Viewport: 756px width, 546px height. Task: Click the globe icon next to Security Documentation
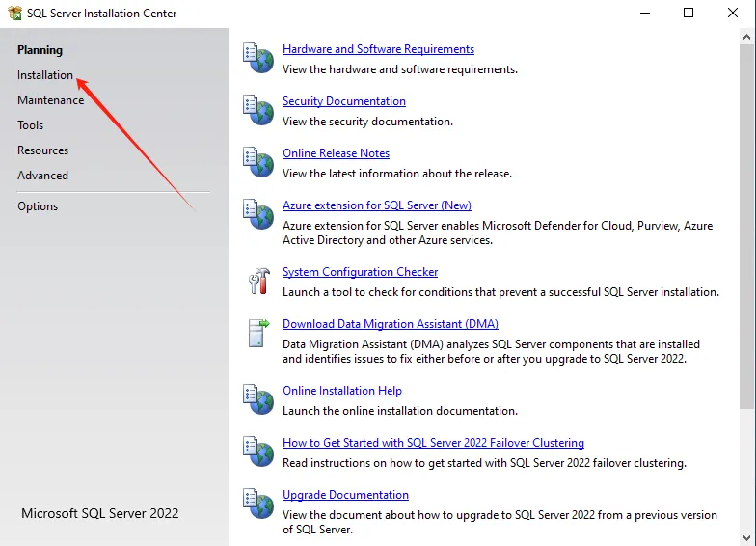(258, 110)
